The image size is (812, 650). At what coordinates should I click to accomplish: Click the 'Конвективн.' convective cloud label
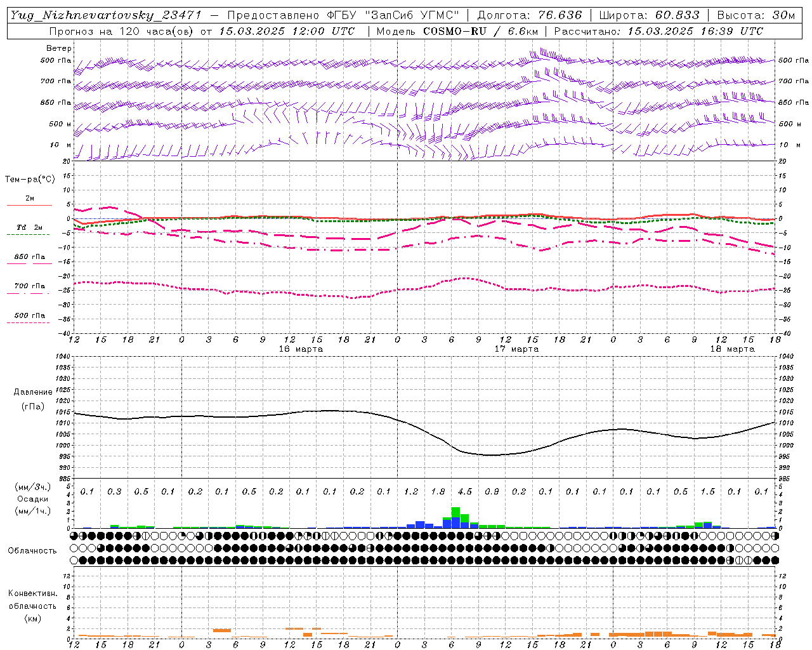click(x=33, y=594)
